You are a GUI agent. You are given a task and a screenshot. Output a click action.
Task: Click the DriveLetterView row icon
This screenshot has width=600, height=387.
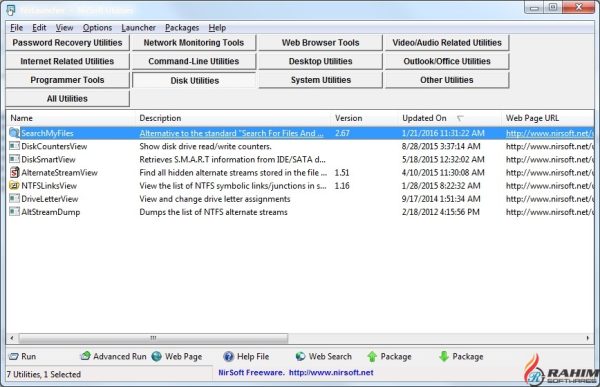(14, 198)
